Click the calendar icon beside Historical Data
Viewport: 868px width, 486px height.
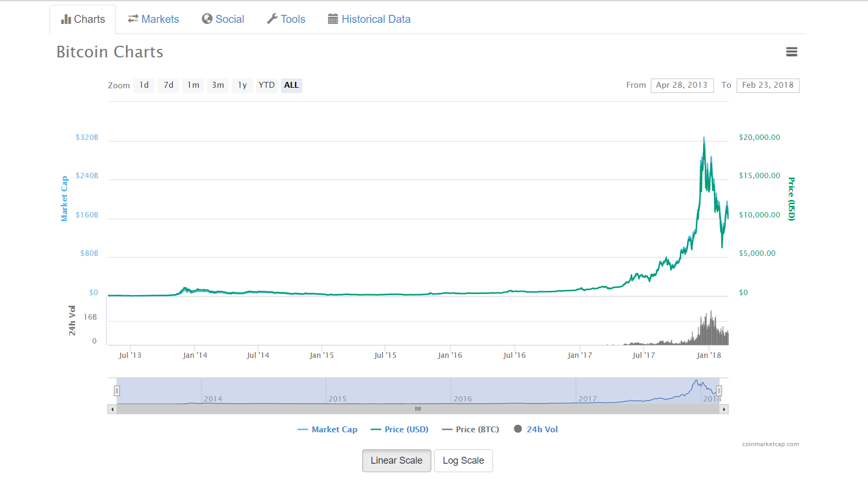(333, 19)
